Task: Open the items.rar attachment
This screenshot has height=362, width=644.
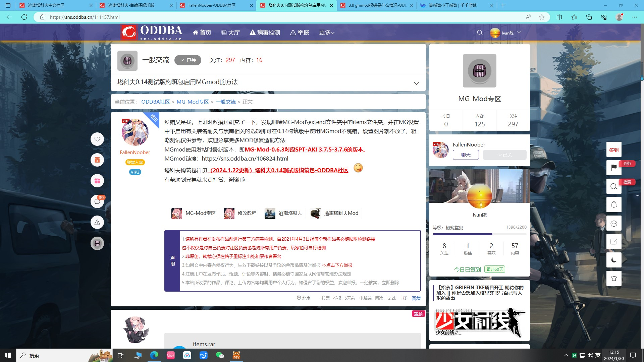Action: (x=203, y=344)
